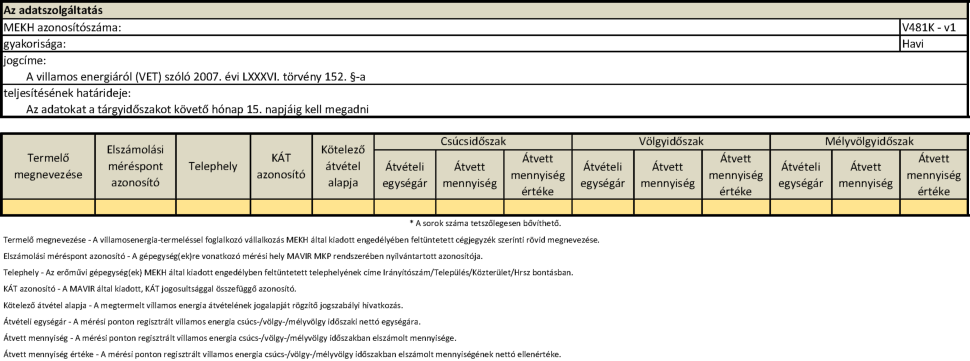Click the 'Telephely' column header
This screenshot has width=970, height=361.
pos(213,166)
